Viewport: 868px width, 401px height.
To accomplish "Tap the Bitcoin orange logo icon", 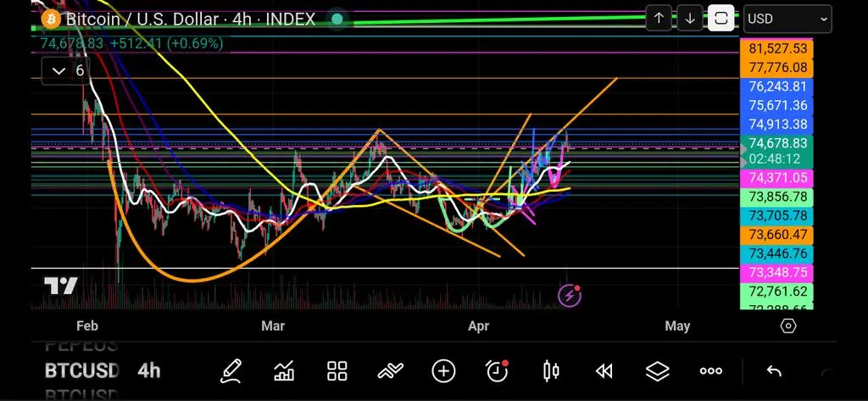I will coord(51,19).
